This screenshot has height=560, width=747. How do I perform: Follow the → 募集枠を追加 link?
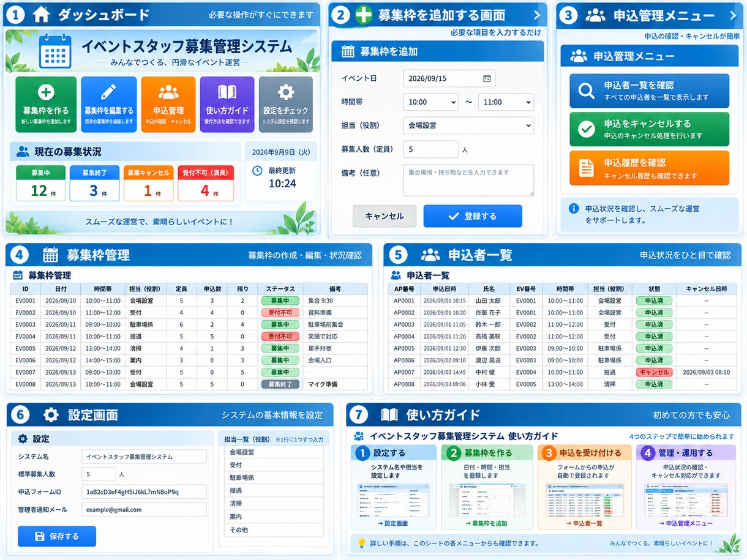[486, 523]
